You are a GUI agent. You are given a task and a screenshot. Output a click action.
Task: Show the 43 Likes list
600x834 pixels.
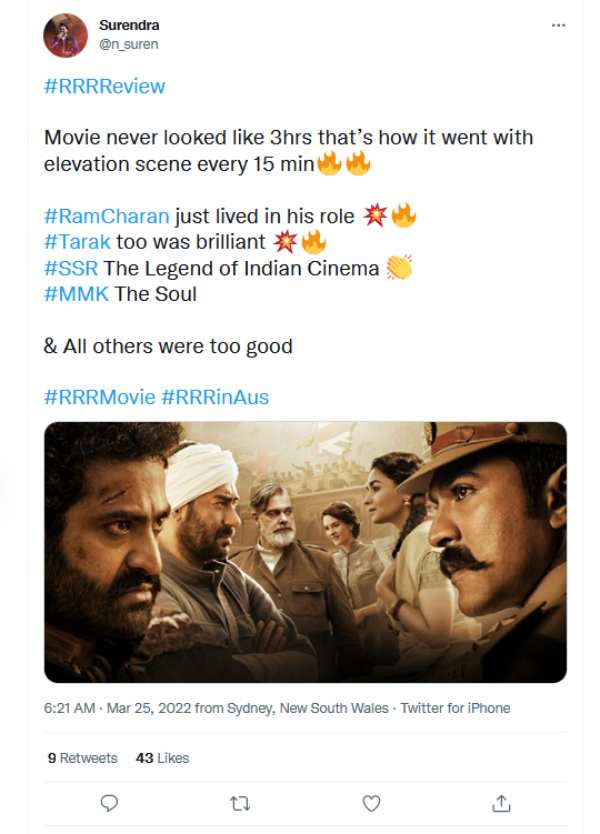point(162,758)
